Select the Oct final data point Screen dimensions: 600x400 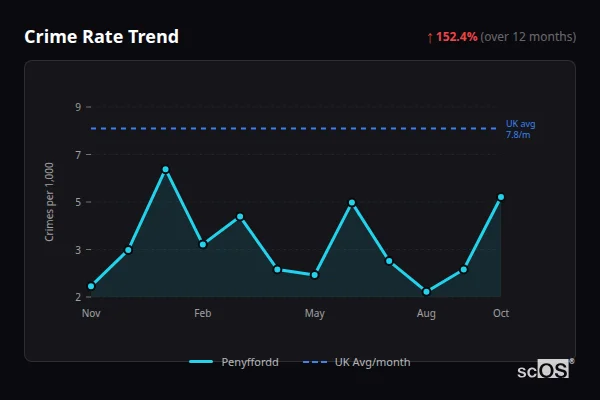(x=501, y=197)
